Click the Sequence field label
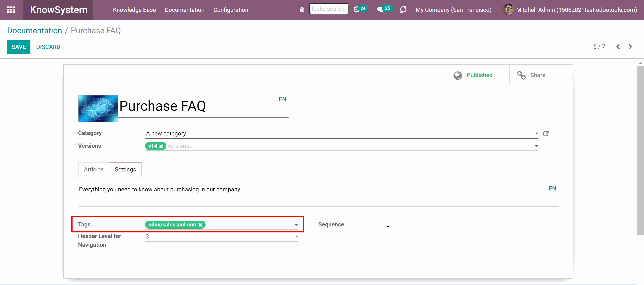This screenshot has width=644, height=285. coord(331,225)
